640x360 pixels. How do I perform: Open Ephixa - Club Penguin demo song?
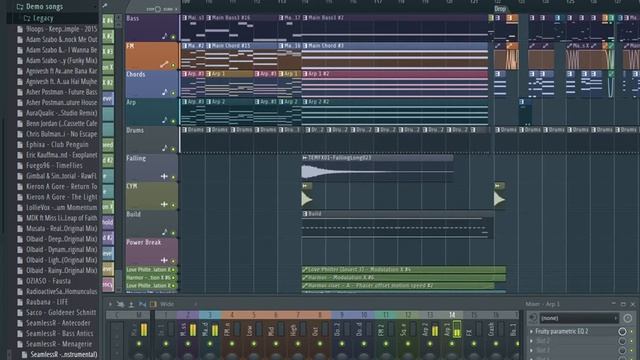click(x=57, y=144)
